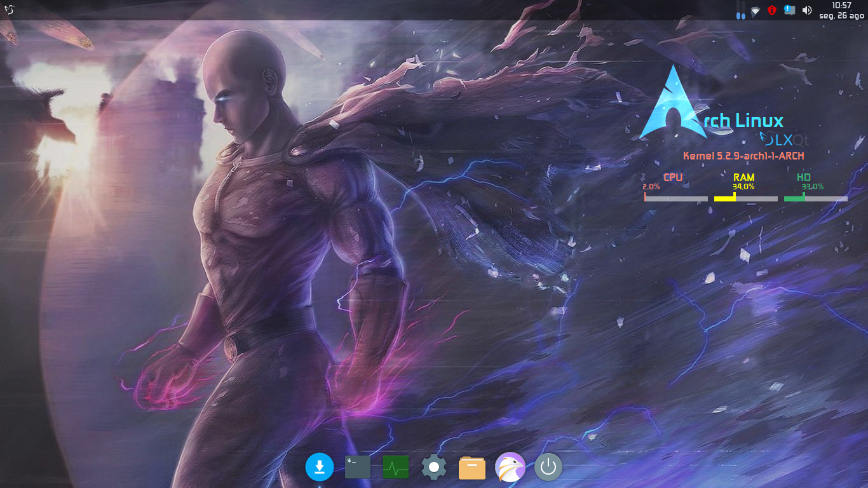Viewport: 868px width, 488px height.
Task: Click the CPU usage bar widget
Action: click(x=675, y=199)
